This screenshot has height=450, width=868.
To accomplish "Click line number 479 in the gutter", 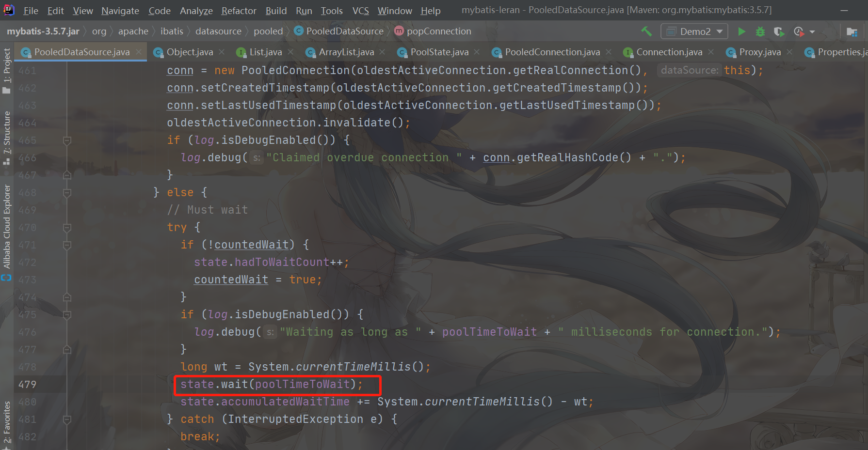I will click(x=27, y=385).
